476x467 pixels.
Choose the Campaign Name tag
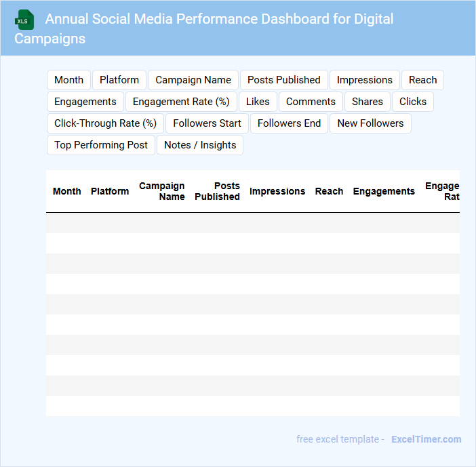tap(193, 80)
